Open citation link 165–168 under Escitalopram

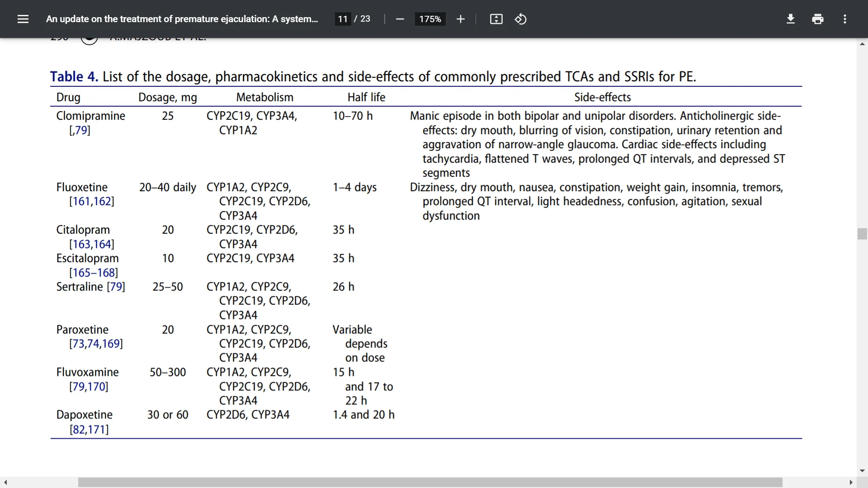(x=94, y=272)
